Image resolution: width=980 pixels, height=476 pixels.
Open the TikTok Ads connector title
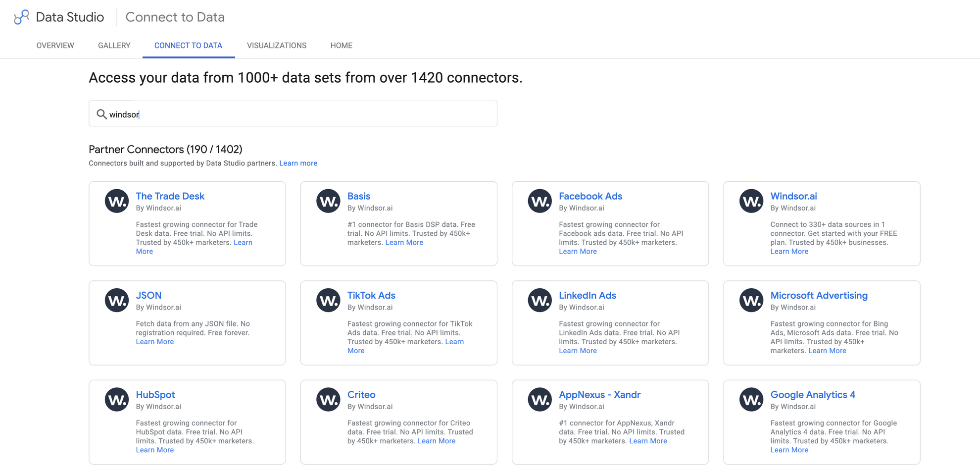371,295
